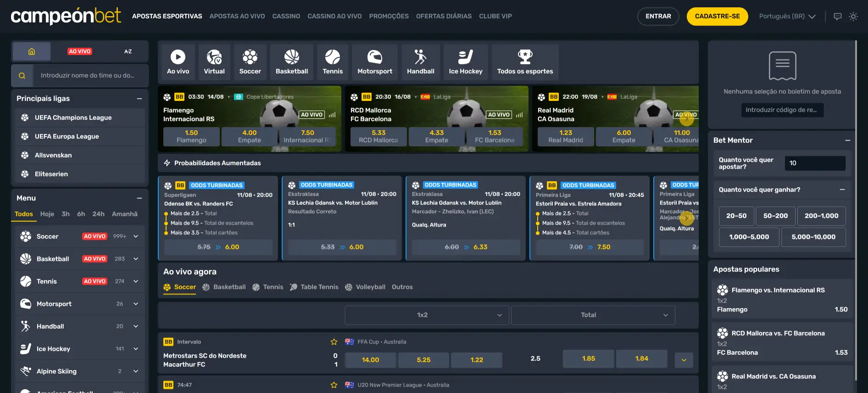Click the team name search field
The image size is (868, 393).
pyautogui.click(x=90, y=76)
